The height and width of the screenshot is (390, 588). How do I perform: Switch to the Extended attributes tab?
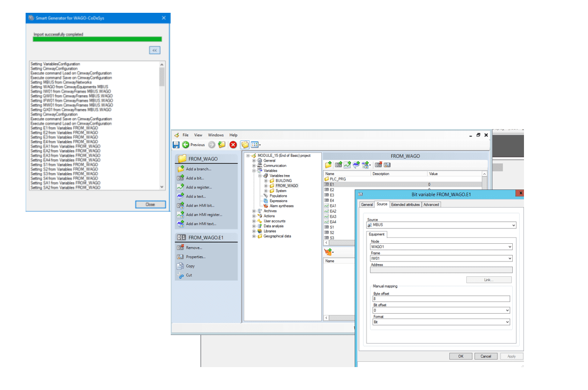point(405,204)
